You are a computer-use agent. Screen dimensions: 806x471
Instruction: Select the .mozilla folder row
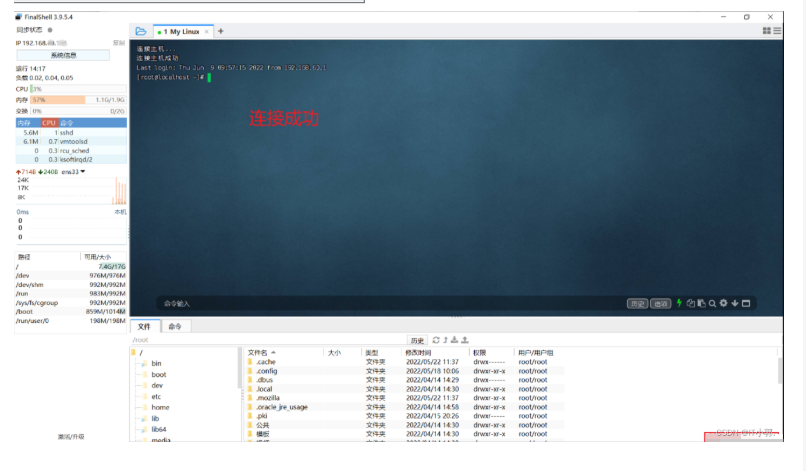pyautogui.click(x=405, y=398)
